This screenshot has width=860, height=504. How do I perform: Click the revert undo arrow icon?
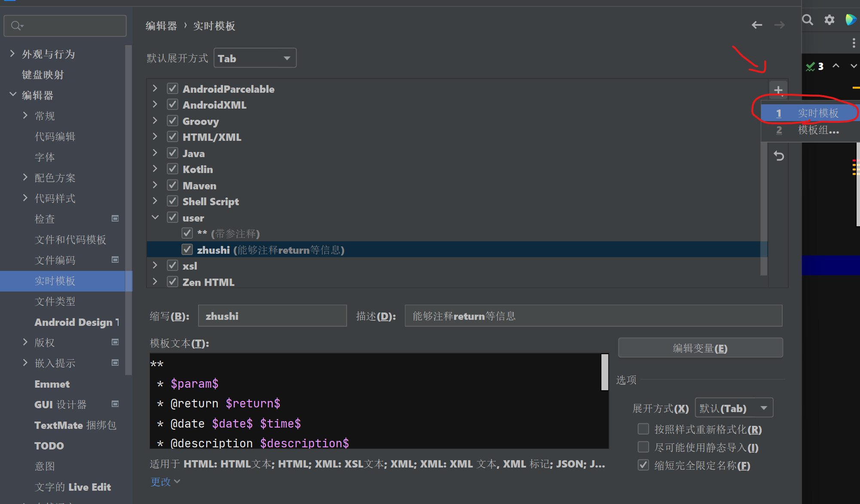coord(778,156)
